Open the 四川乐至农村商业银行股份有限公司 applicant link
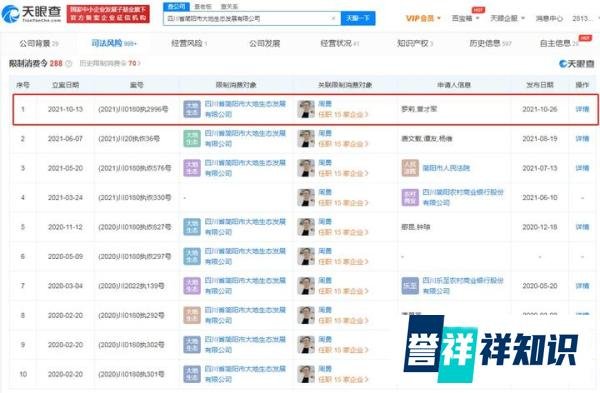The width and height of the screenshot is (600, 393). pyautogui.click(x=463, y=286)
